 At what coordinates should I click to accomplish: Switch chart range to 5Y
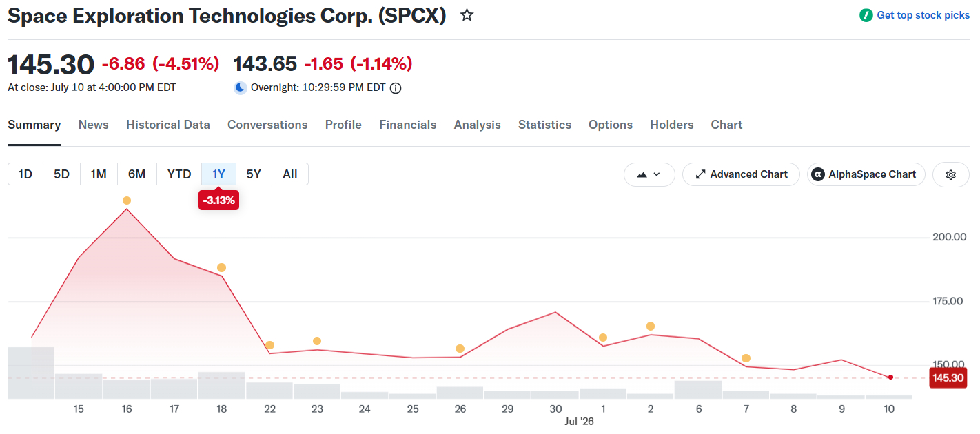(x=254, y=174)
